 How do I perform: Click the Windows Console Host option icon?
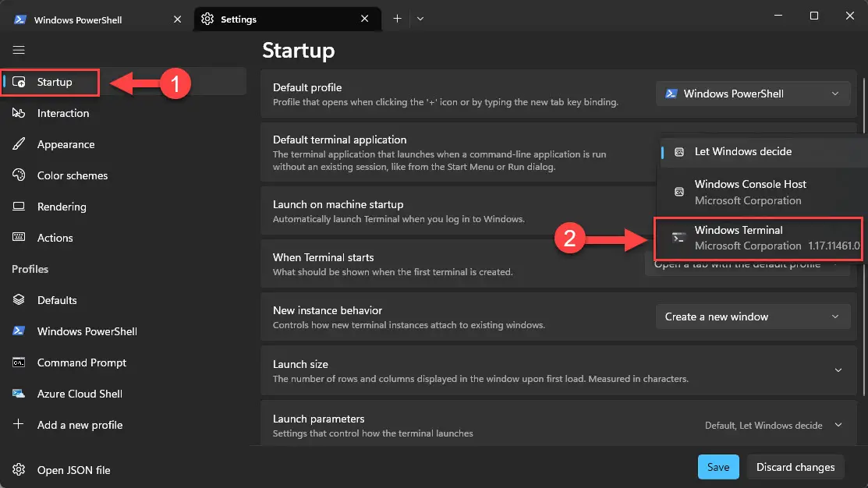(679, 192)
